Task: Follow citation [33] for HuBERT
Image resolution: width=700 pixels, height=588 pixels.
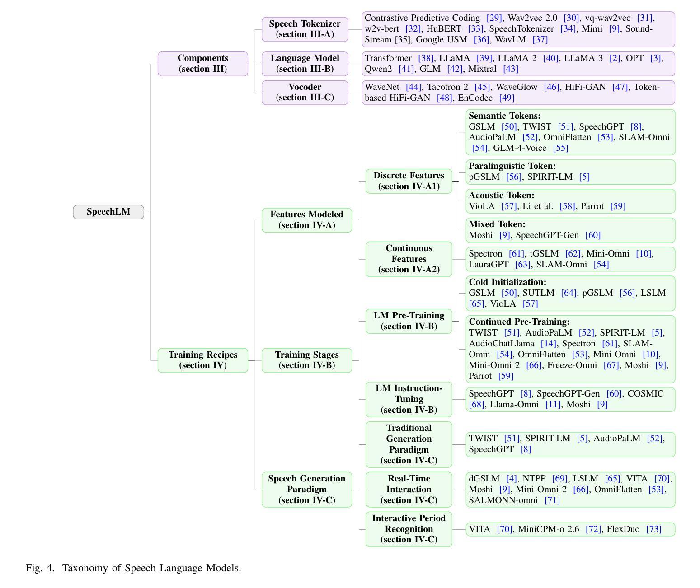Action: click(x=475, y=29)
